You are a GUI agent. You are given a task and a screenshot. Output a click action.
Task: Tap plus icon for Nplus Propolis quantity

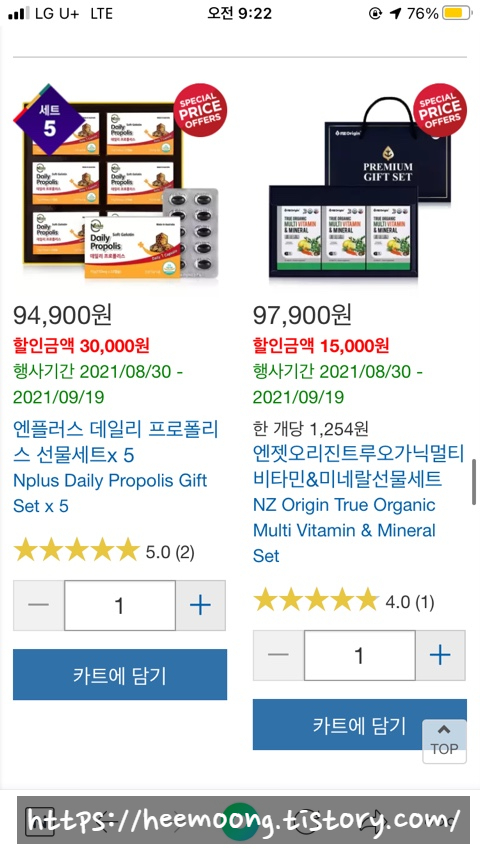[200, 605]
